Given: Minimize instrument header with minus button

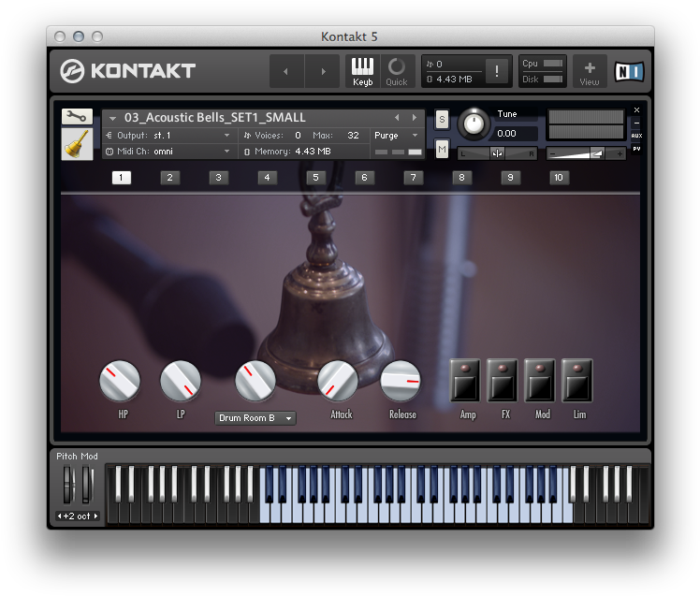Looking at the screenshot, I should coord(637,123).
